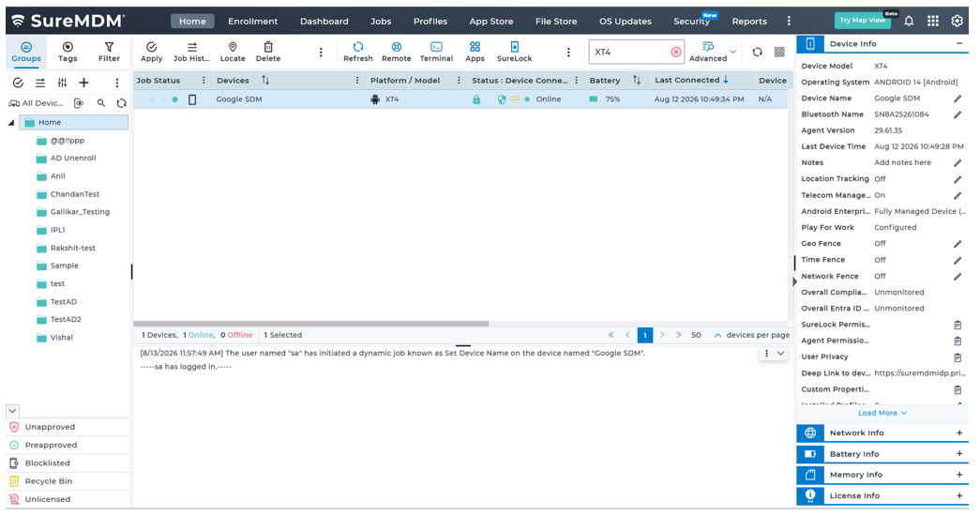Open the Profiles menu

pos(430,22)
